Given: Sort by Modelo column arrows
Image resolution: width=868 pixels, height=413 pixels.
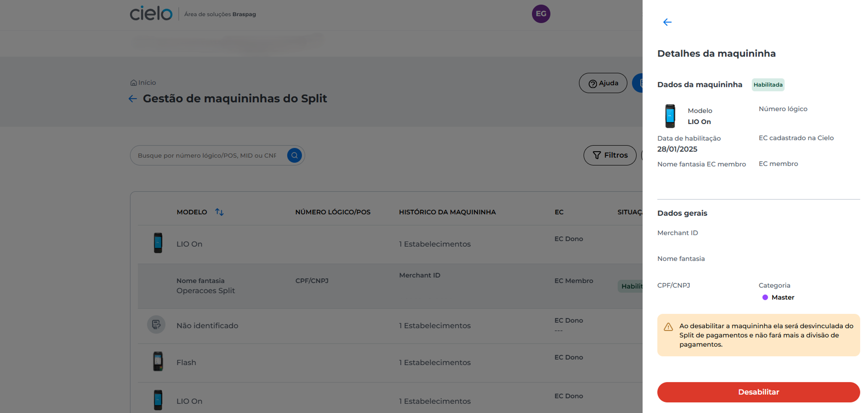Looking at the screenshot, I should pos(219,212).
